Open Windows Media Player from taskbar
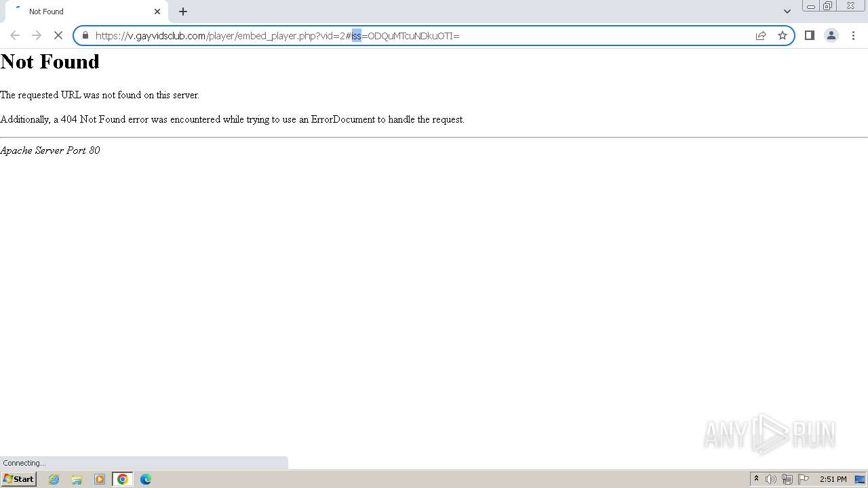The height and width of the screenshot is (488, 868). (x=100, y=479)
